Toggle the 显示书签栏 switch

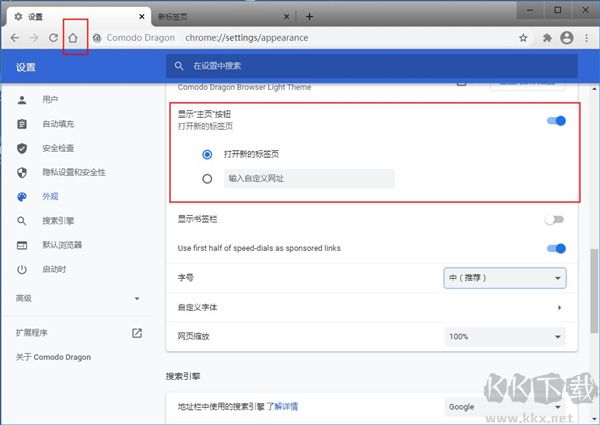[x=554, y=220]
